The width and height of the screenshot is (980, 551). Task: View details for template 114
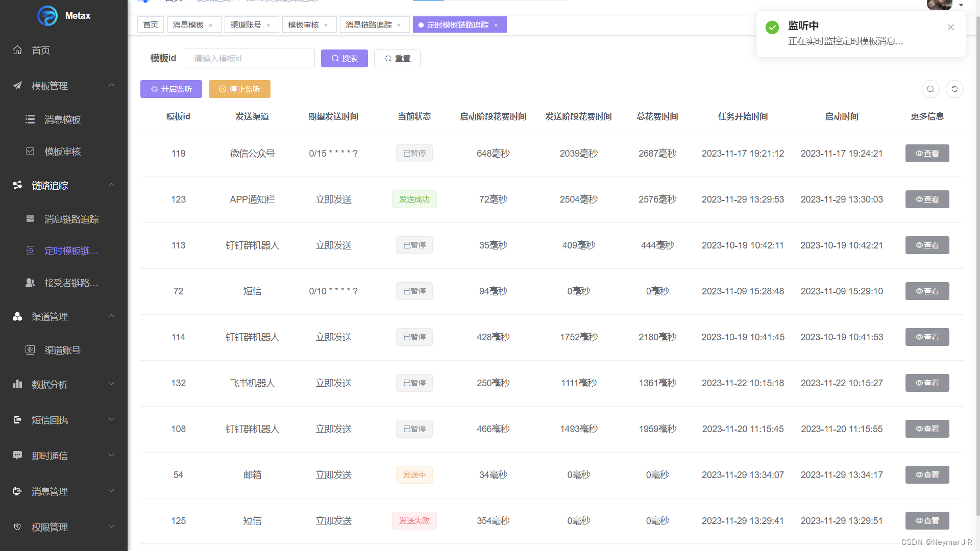[927, 337]
